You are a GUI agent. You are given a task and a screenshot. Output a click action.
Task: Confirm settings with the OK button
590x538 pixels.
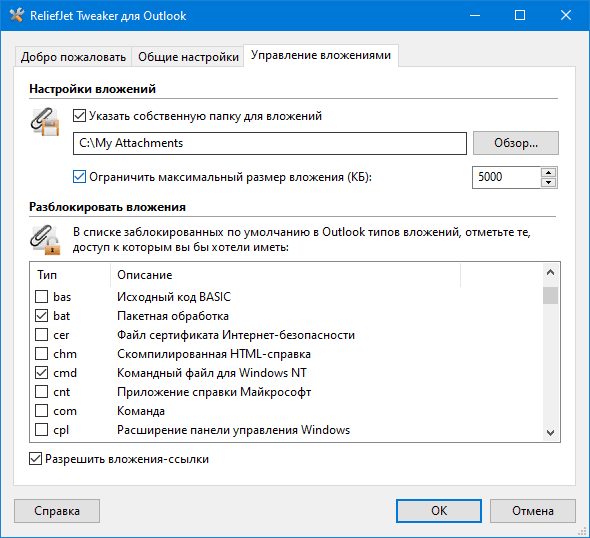tap(439, 511)
